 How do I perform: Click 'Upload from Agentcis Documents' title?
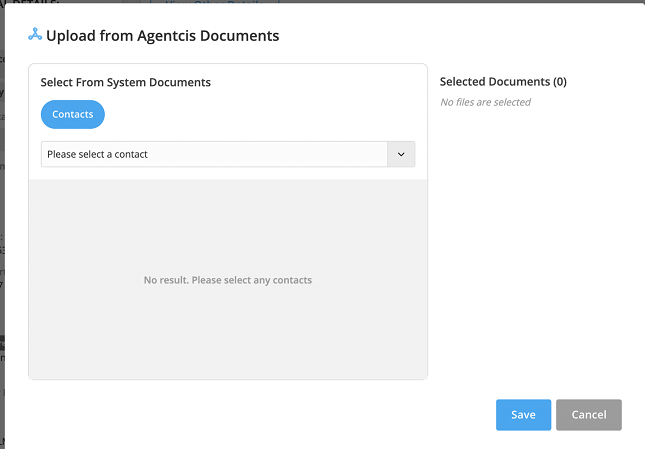(x=162, y=36)
